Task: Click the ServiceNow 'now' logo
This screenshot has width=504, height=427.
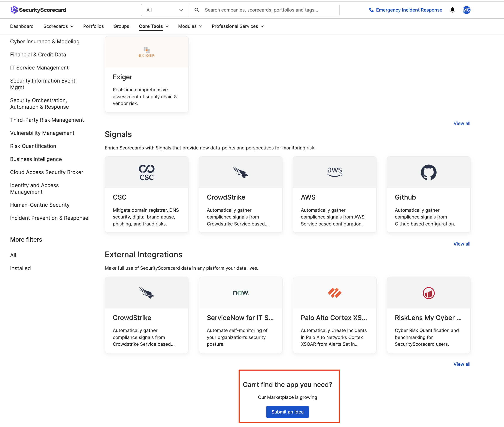Action: 241,293
